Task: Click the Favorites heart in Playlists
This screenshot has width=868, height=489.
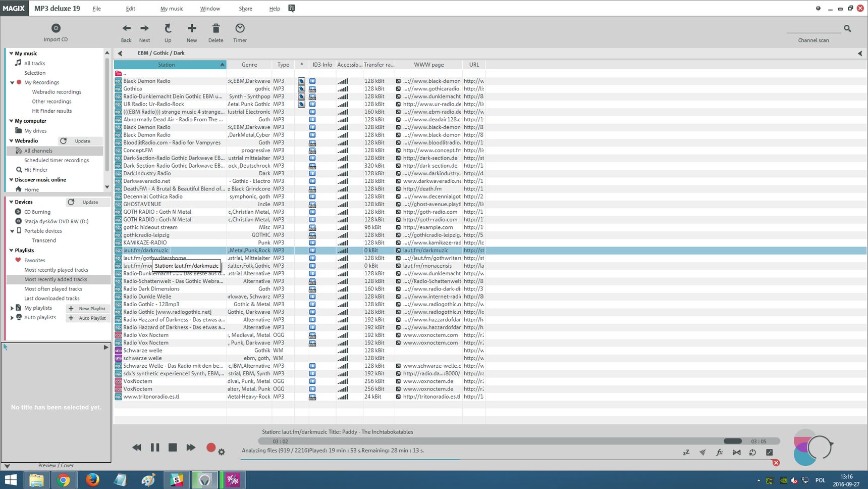Action: tap(18, 260)
